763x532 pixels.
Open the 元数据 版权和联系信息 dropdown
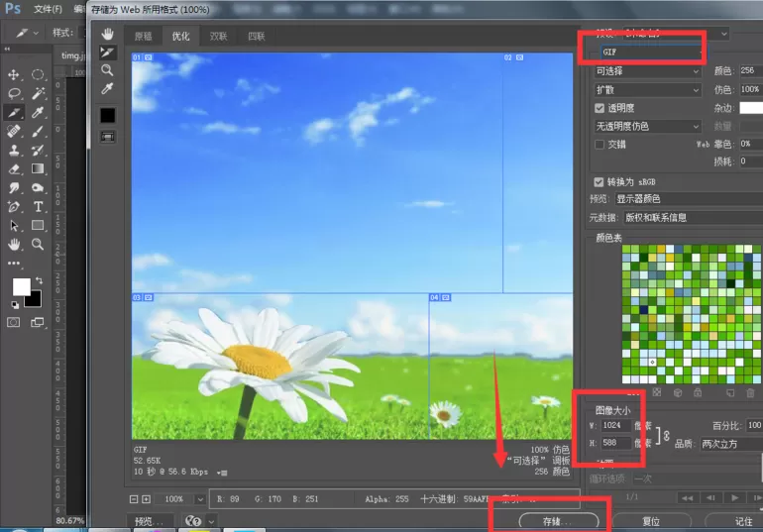693,217
